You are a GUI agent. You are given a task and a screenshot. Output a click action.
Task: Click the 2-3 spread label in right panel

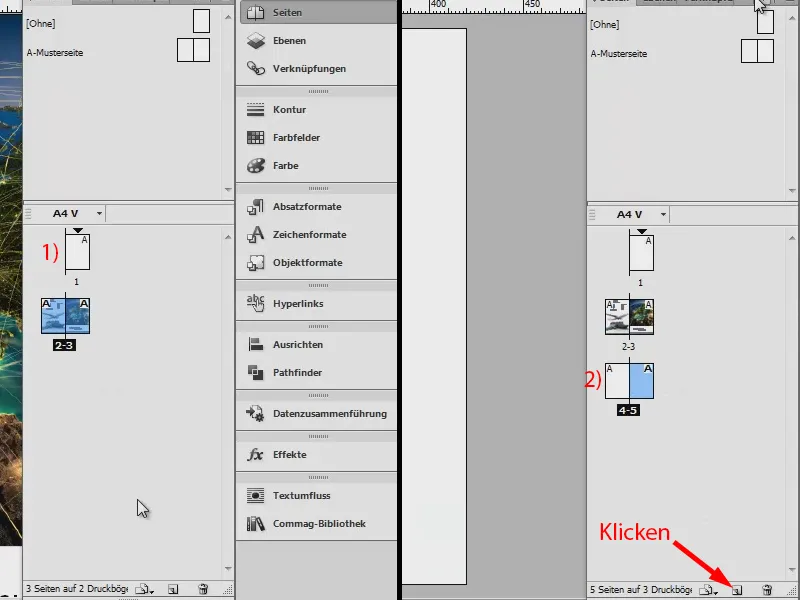(628, 346)
